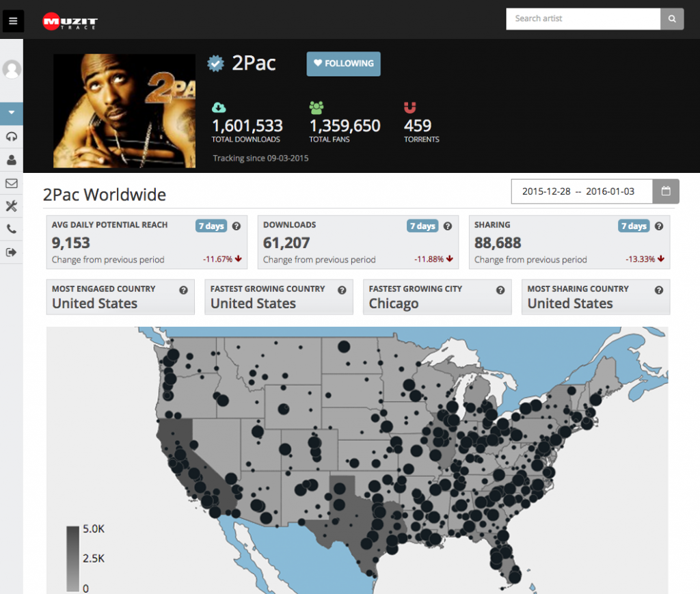Toggle 7 days on Avg Daily Potential Reach
Viewport: 700px width, 594px height.
tap(211, 226)
